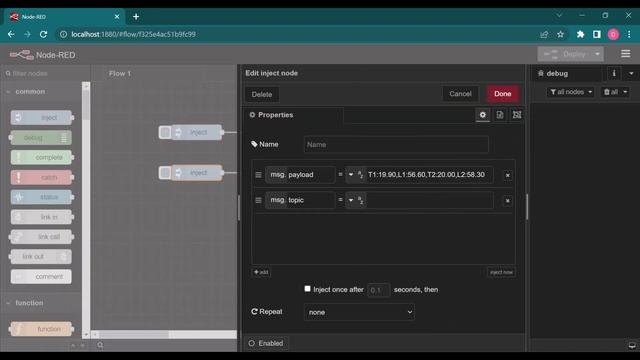Remove the msg.payload property row
The height and width of the screenshot is (360, 640).
coord(507,175)
